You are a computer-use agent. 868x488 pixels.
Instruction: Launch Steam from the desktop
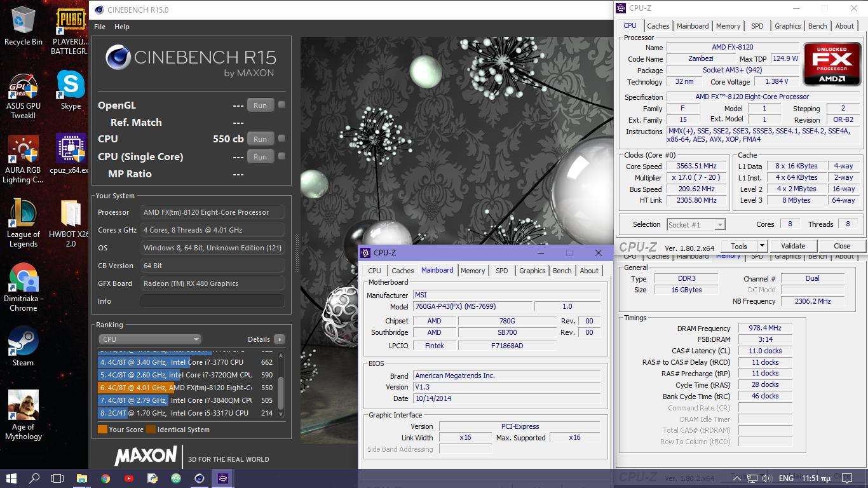[x=24, y=347]
